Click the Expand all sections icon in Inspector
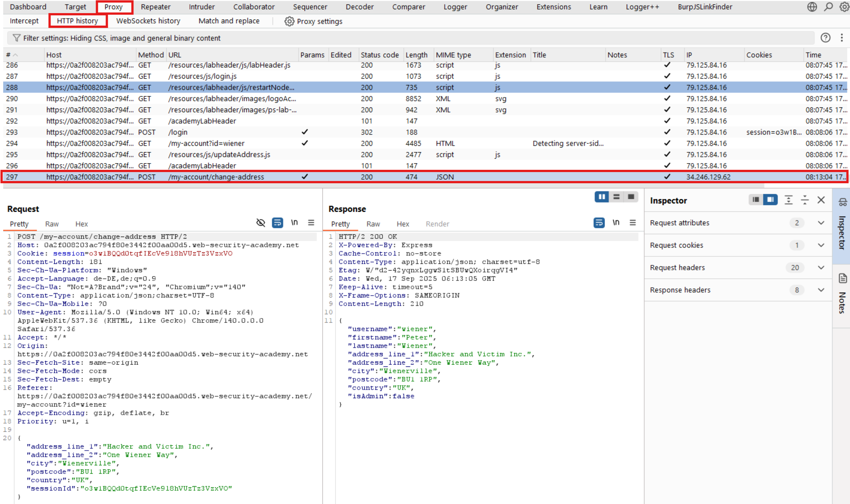Viewport: 850px width, 504px height. coord(788,200)
